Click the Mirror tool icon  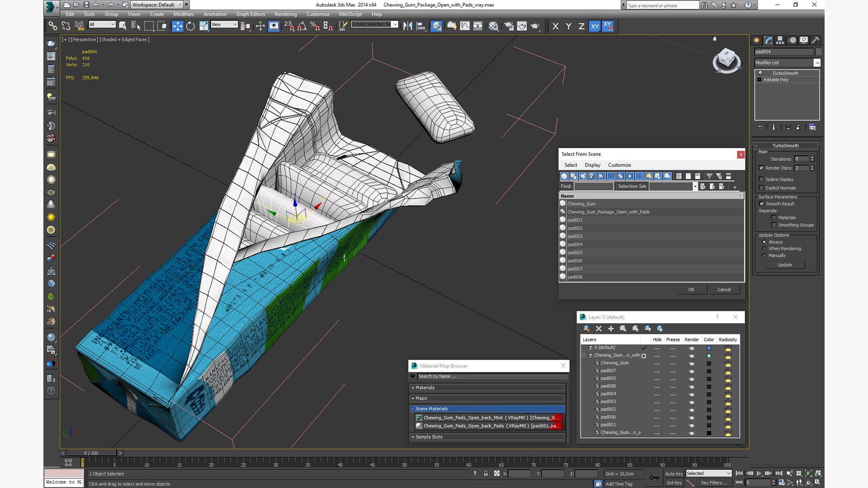pos(408,26)
